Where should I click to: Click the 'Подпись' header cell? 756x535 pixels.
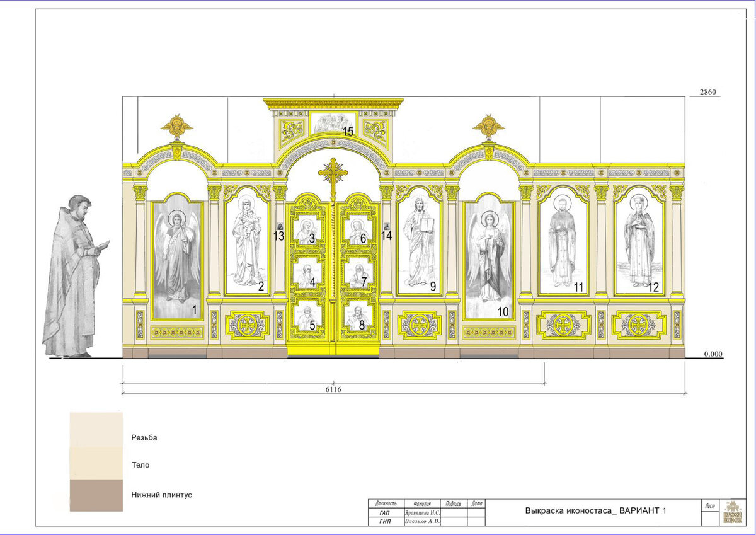point(454,503)
